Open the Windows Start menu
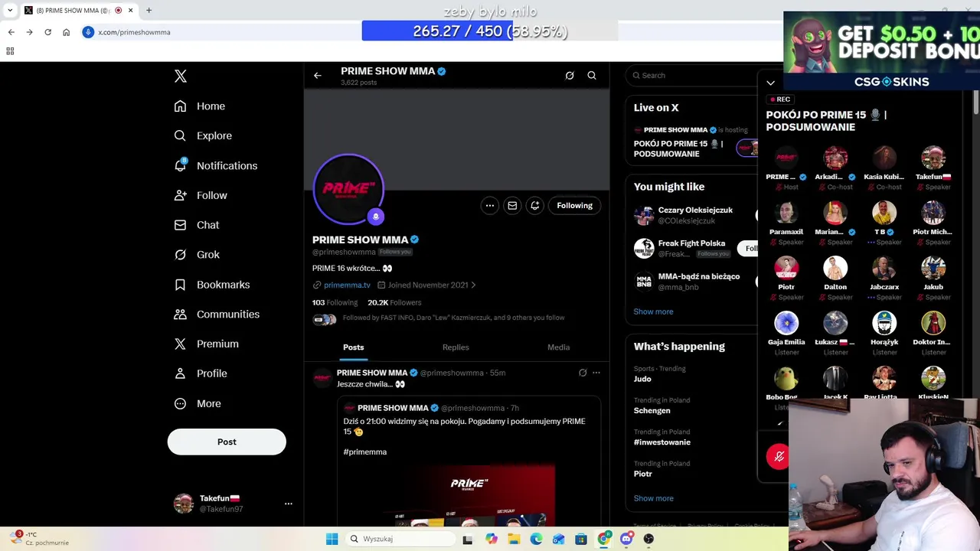The width and height of the screenshot is (980, 551). point(332,539)
